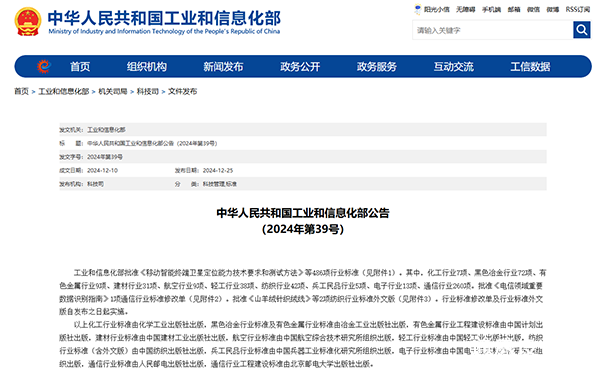Click the 发布日期 value 2024-12-25
Viewport: 600px width, 371px height.
click(x=218, y=170)
